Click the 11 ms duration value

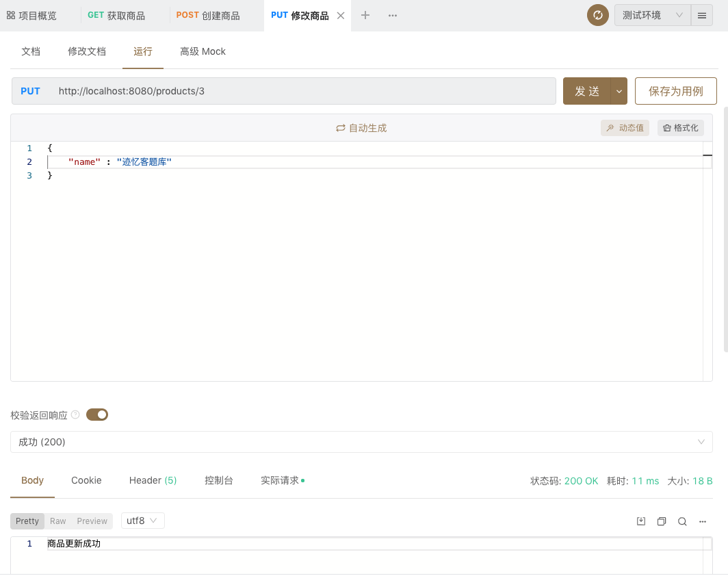click(x=645, y=481)
